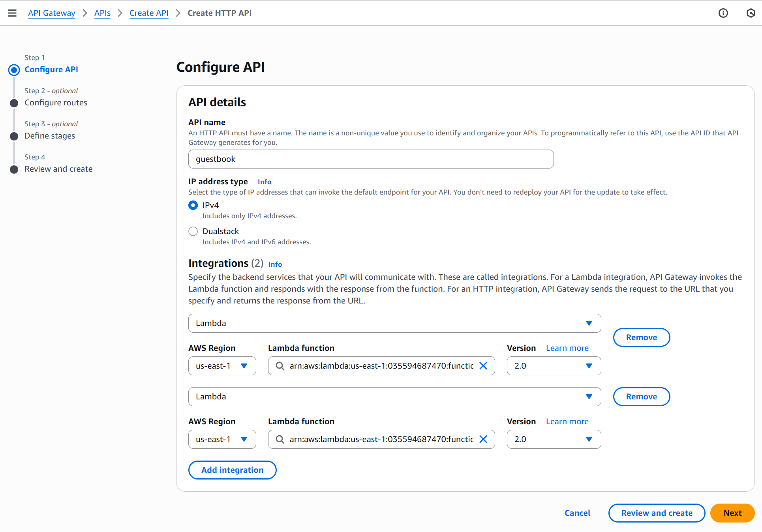Open Info link beside IP address type

tap(264, 182)
